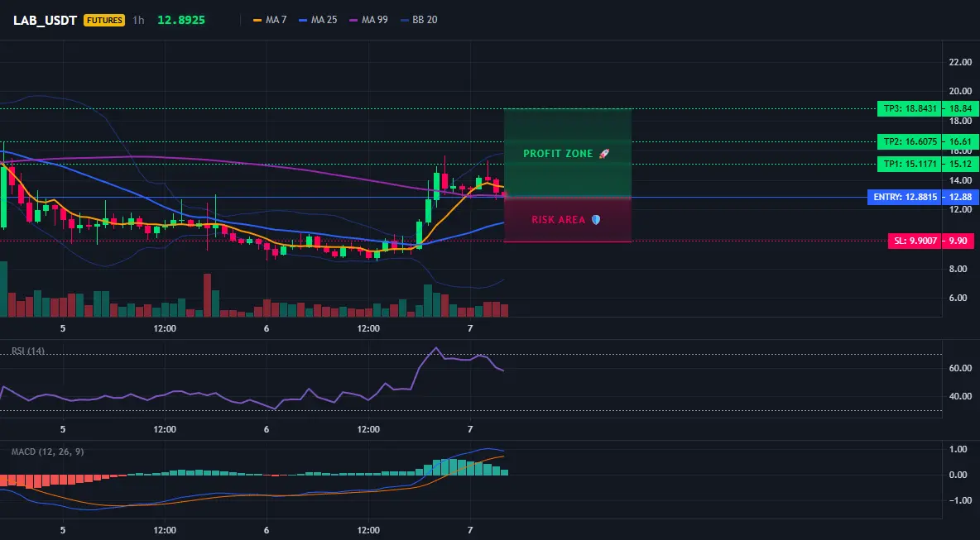This screenshot has width=980, height=540.
Task: Toggle the MA 99 legend item
Action: (369, 20)
